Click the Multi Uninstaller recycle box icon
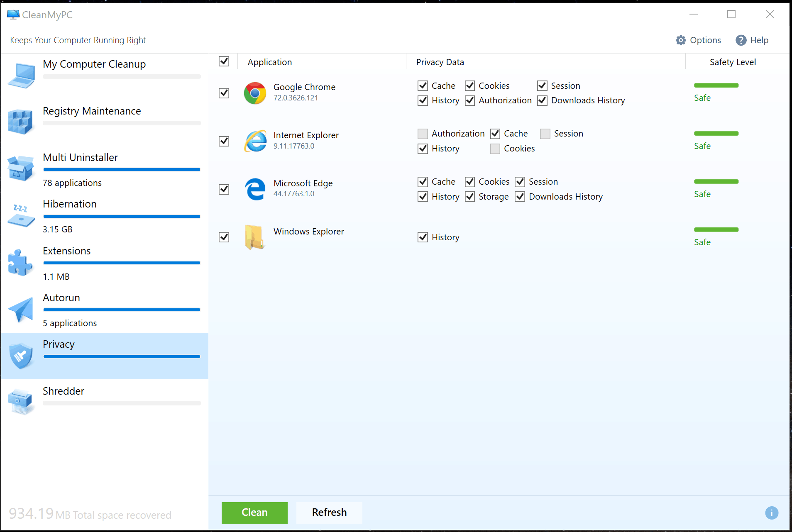792x532 pixels. [x=20, y=168]
